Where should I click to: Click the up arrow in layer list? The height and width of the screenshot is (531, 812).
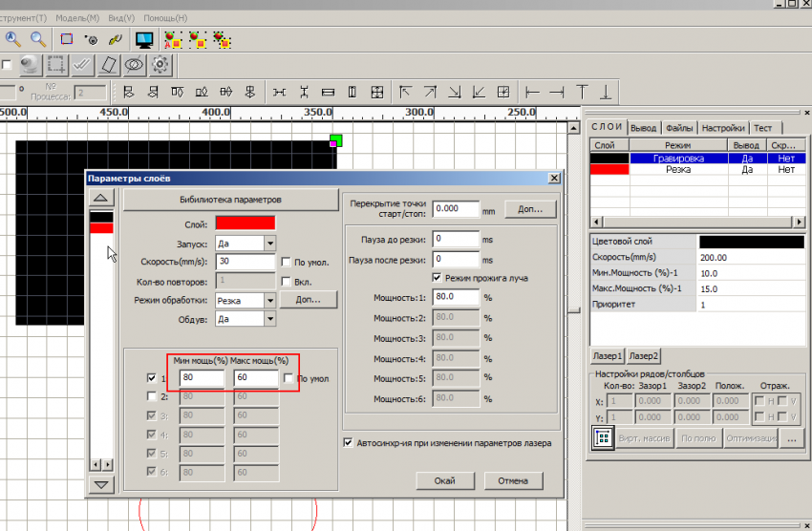click(101, 198)
